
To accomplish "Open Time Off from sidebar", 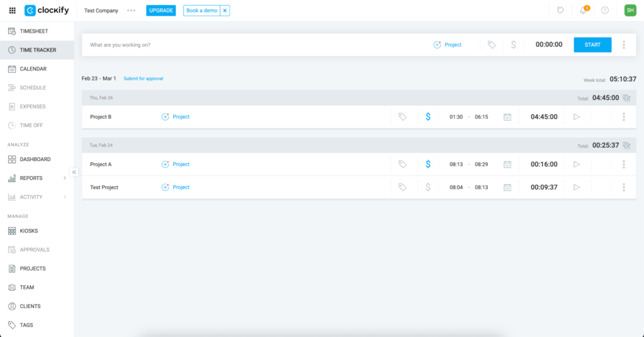I will click(37, 126).
